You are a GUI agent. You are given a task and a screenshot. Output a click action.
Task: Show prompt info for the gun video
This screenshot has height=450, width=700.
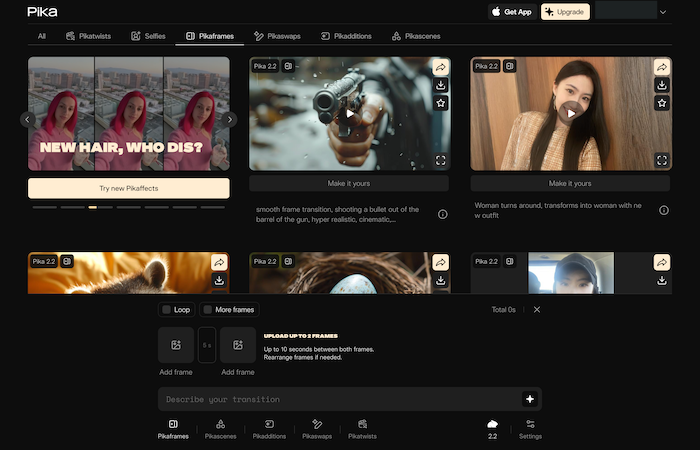[x=442, y=214]
